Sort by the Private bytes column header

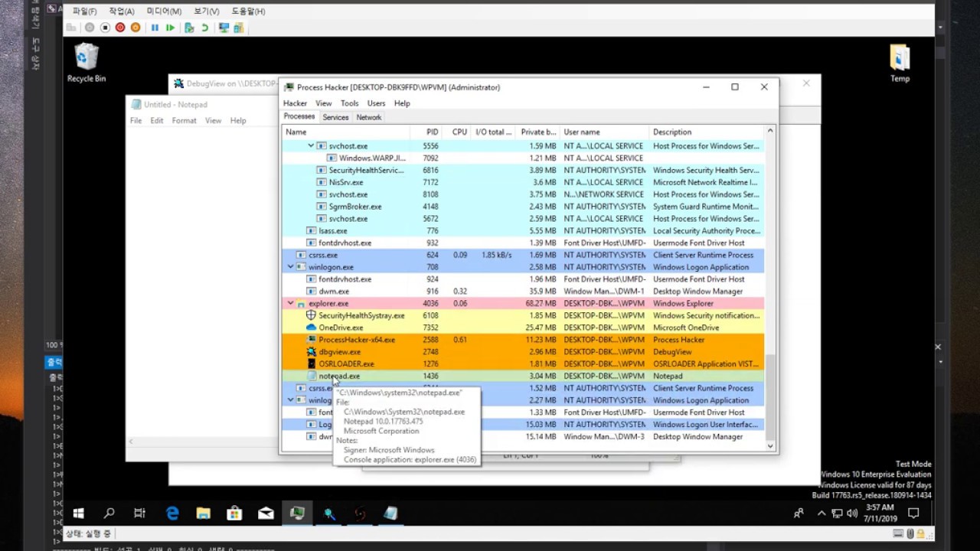[x=537, y=132]
